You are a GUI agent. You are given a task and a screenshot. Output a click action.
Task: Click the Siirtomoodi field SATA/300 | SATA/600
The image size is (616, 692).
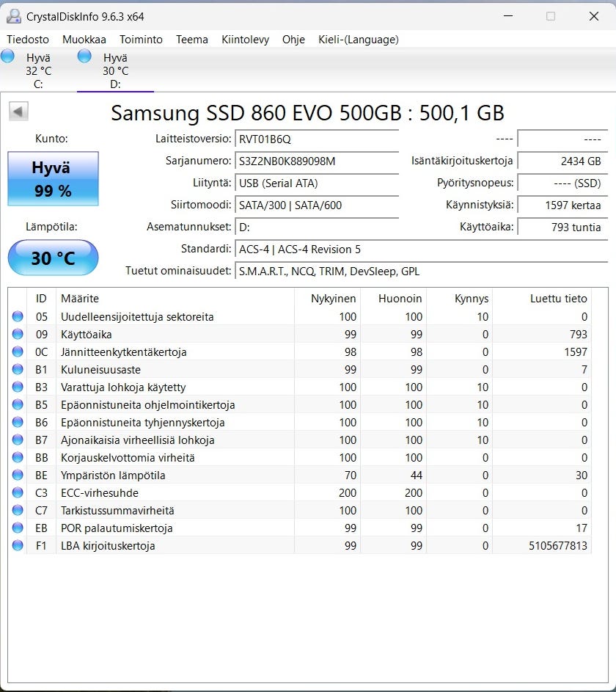click(317, 205)
